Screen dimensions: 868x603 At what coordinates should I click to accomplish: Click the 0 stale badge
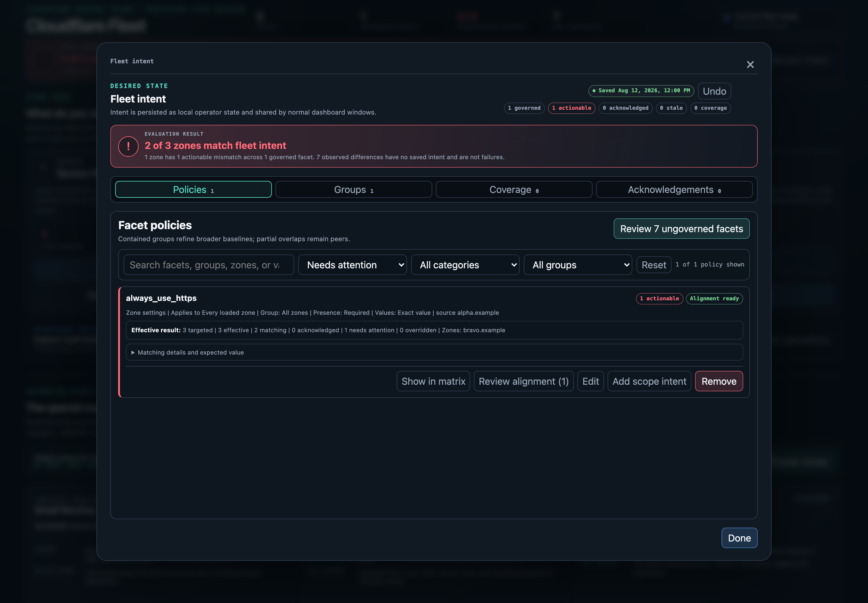point(671,108)
